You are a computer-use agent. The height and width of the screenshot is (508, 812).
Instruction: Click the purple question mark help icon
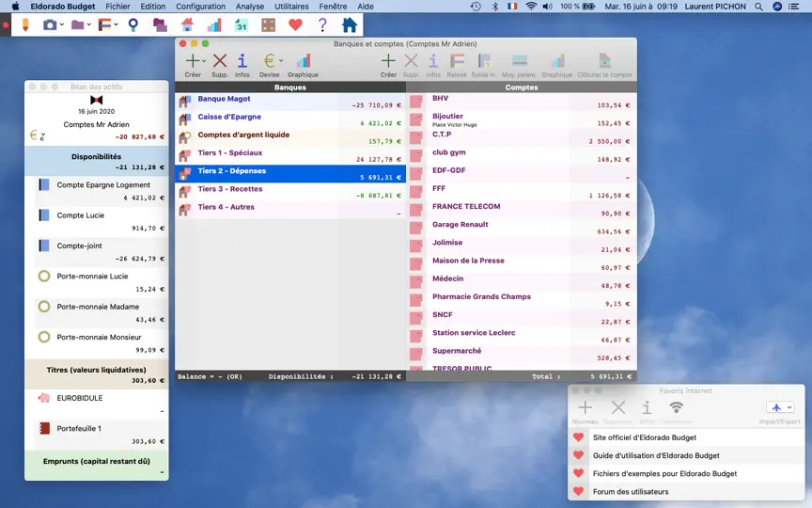point(322,24)
